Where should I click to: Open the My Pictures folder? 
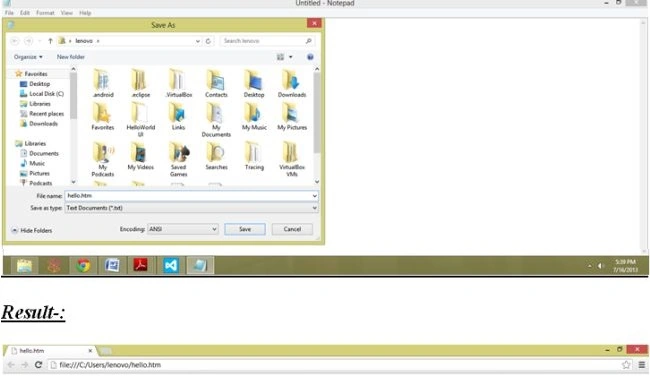click(292, 116)
